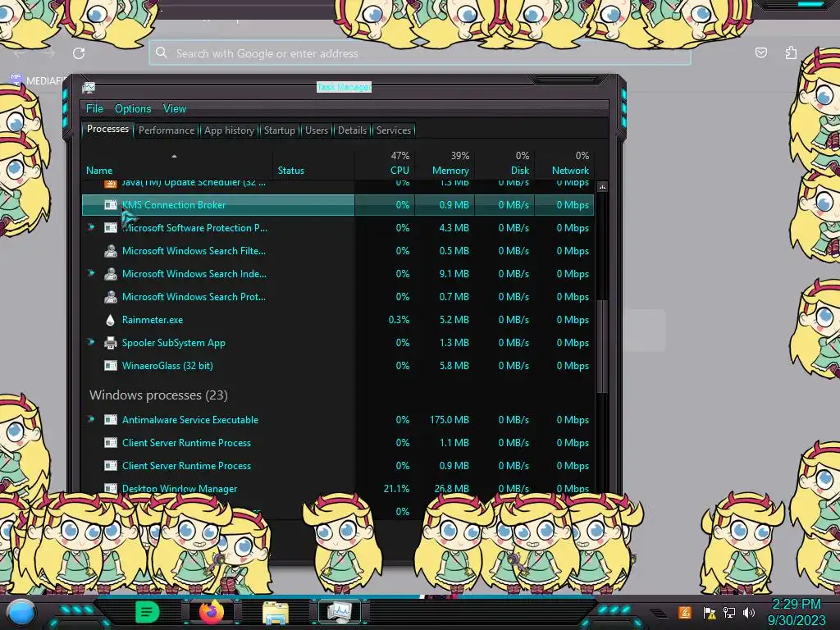Open Firefox from the taskbar
The image size is (840, 630).
[x=212, y=612]
